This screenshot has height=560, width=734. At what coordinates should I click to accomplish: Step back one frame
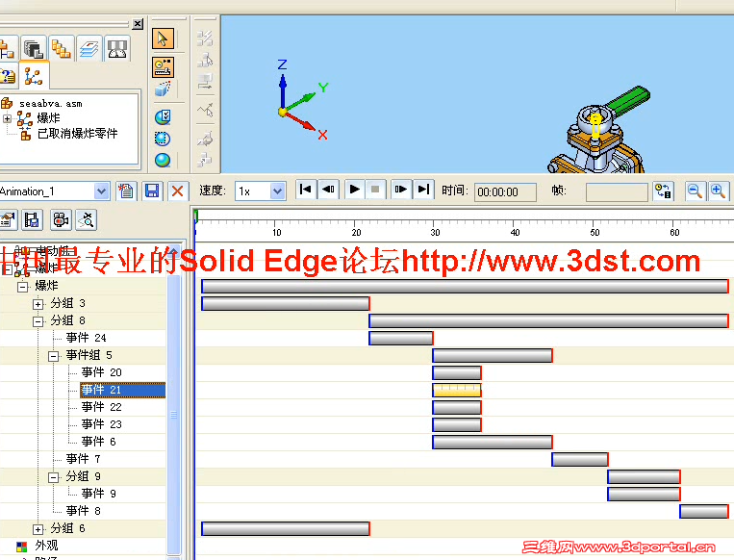pos(329,190)
